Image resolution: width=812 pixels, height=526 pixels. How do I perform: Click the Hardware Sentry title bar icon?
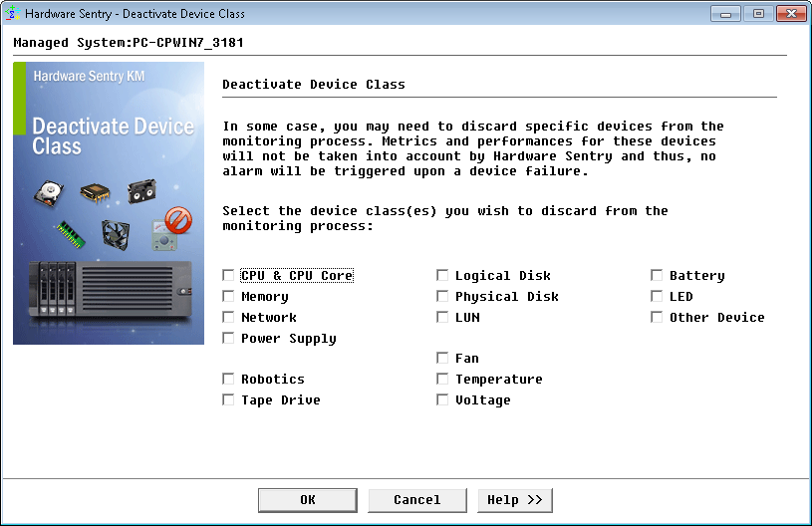point(12,14)
